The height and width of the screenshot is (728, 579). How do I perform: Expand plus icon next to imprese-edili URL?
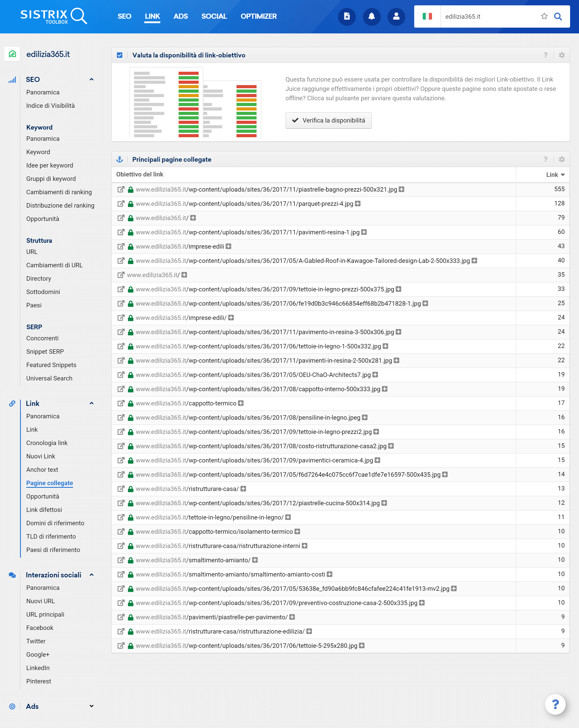pos(228,247)
